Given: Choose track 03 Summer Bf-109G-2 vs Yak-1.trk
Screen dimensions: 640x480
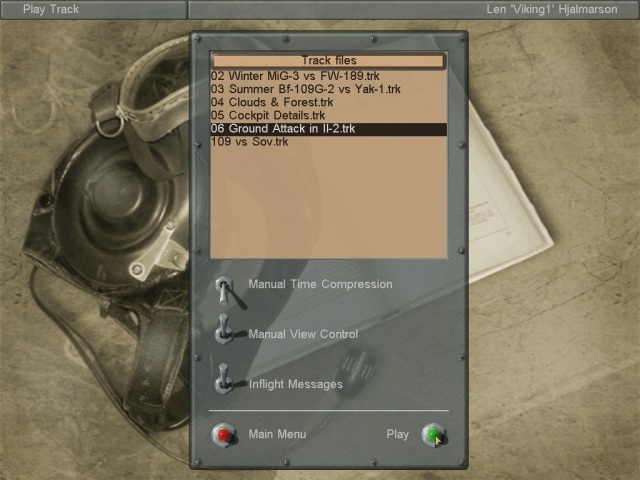Looking at the screenshot, I should (x=305, y=89).
